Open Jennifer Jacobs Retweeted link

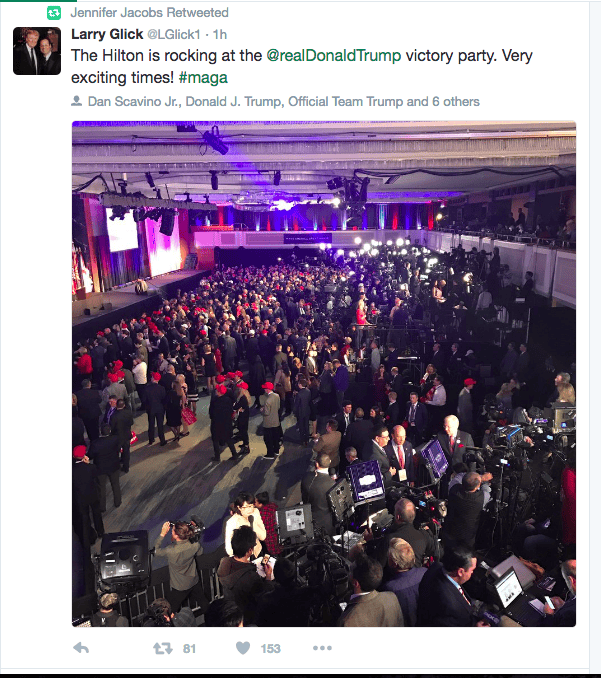point(150,13)
